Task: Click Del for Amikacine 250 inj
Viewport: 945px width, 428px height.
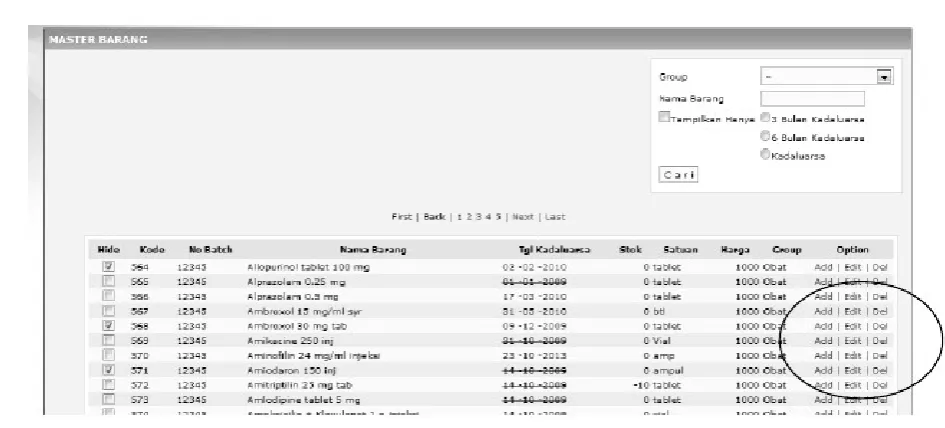Action: pos(880,341)
